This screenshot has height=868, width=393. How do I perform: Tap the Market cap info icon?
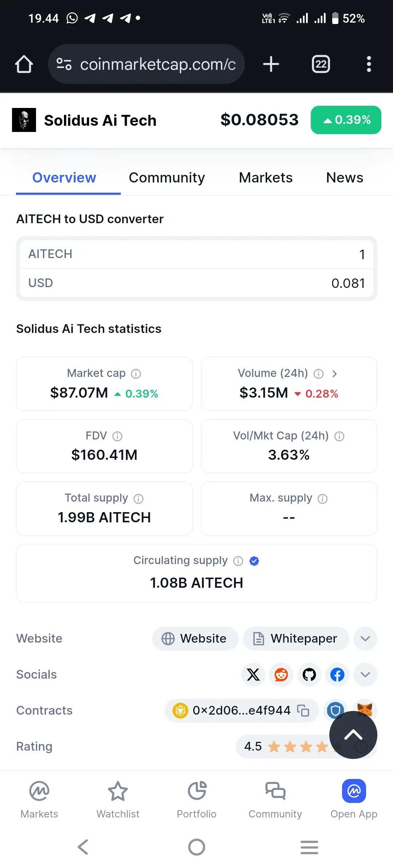[136, 374]
